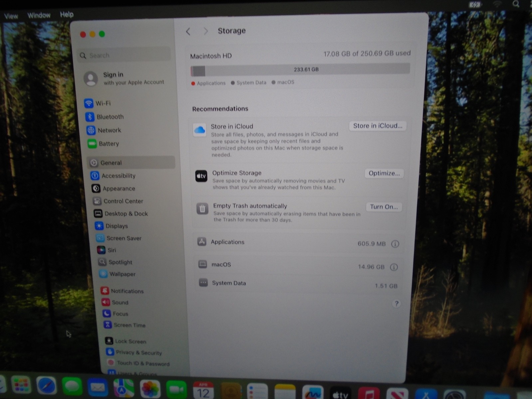Sign in with your Apple Account
Viewport: 532px width, 399px height.
[124, 78]
